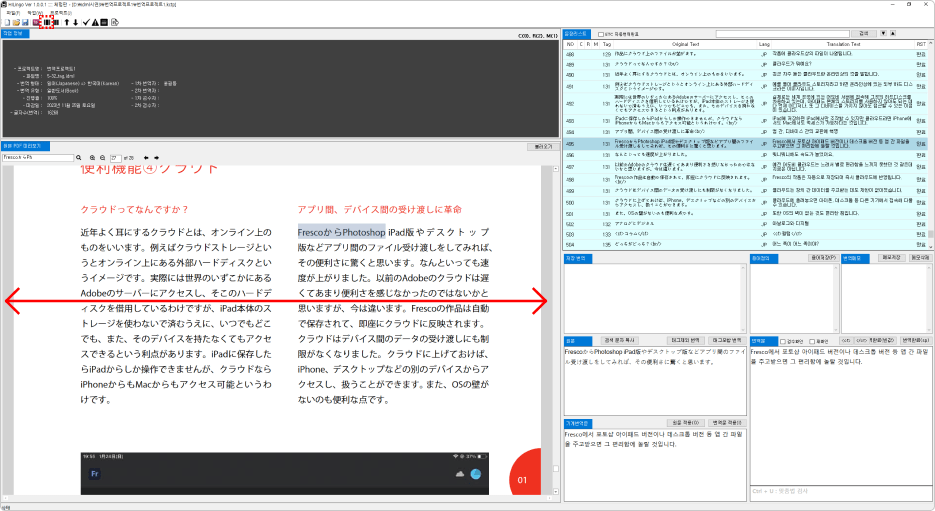This screenshot has width=935, height=511.
Task: Click the highlighted FrescoからPhotoshop text in the PDF
Action: click(x=342, y=232)
